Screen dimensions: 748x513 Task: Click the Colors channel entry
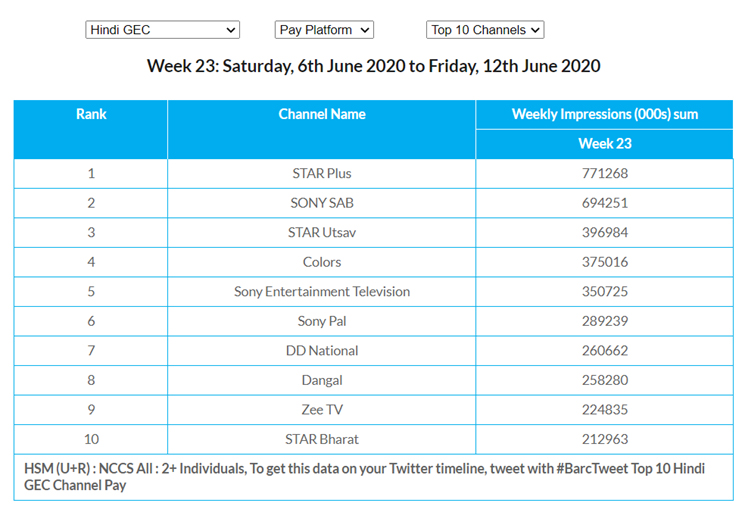point(322,262)
